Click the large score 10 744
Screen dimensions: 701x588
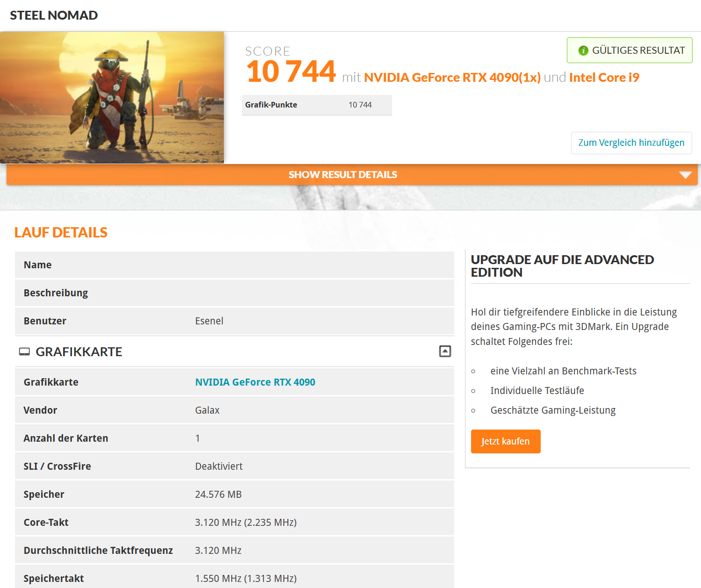[x=291, y=72]
